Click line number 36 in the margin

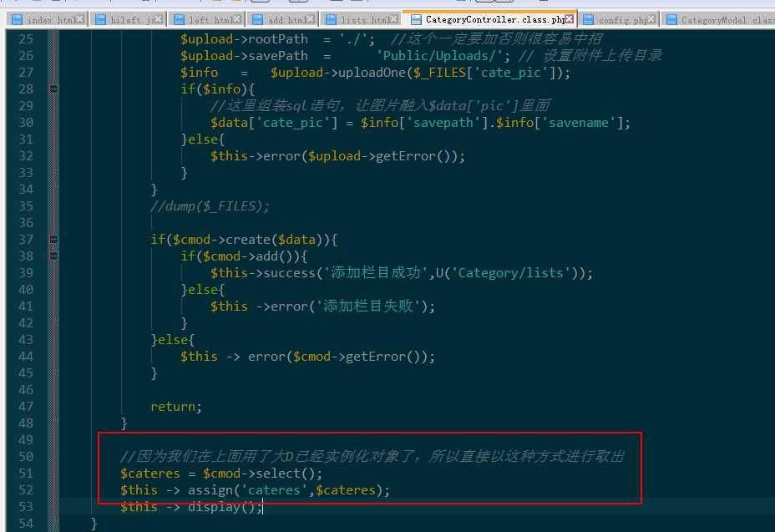pyautogui.click(x=26, y=223)
